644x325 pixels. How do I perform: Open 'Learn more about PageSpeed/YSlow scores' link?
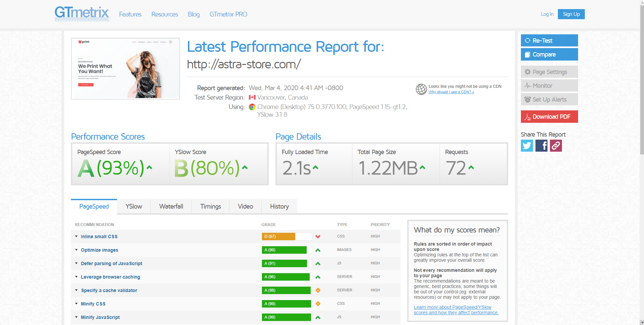456,310
